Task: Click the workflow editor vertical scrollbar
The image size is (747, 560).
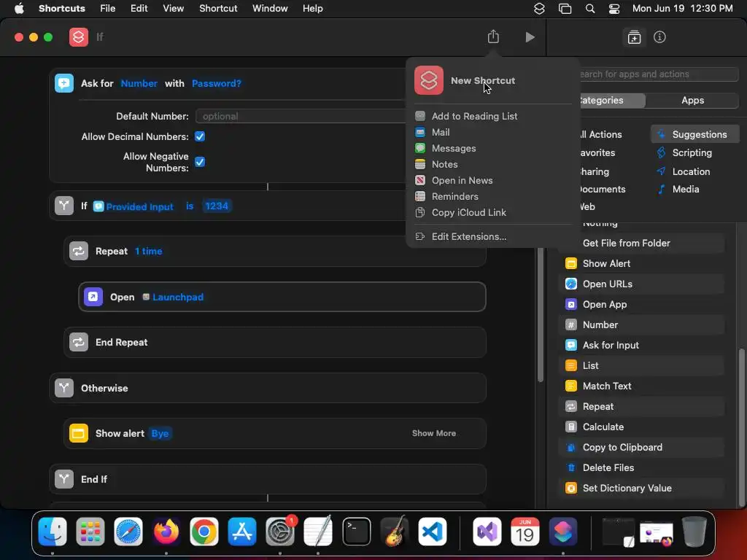Action: coord(541,314)
